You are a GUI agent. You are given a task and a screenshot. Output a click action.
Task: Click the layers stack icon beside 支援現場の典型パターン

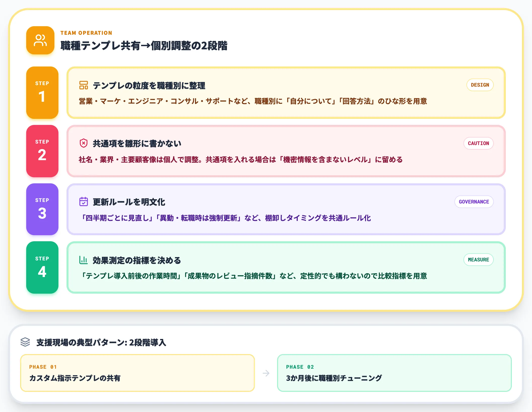click(25, 342)
